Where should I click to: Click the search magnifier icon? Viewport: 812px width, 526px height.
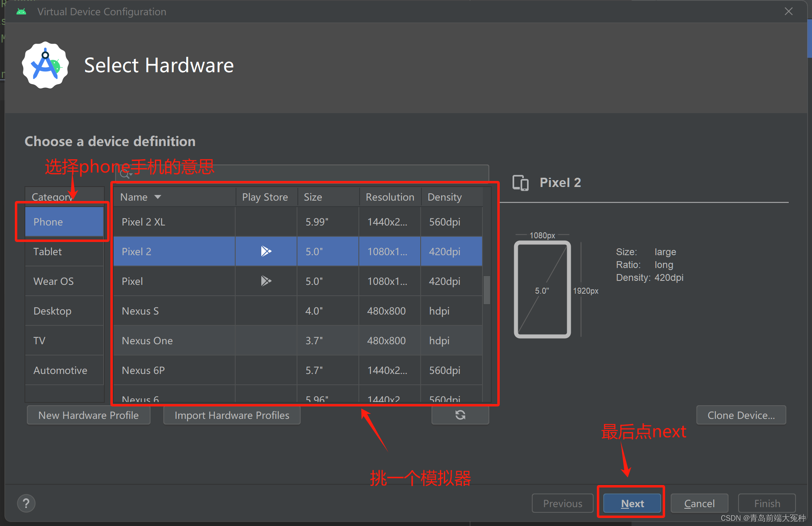pyautogui.click(x=124, y=174)
